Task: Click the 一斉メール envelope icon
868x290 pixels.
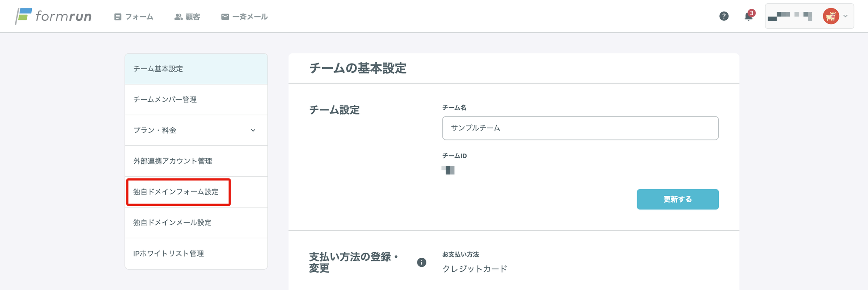Action: [225, 17]
